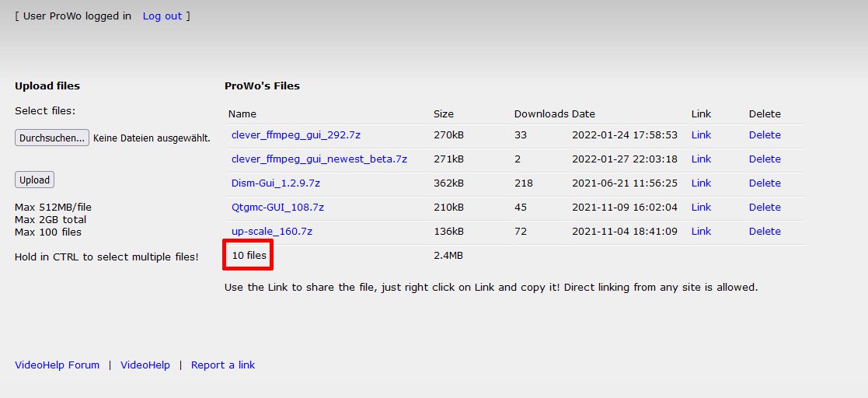This screenshot has width=868, height=398.
Task: Click Link for clever_ffmpeg_gui_newest_beta.7z
Action: click(701, 159)
